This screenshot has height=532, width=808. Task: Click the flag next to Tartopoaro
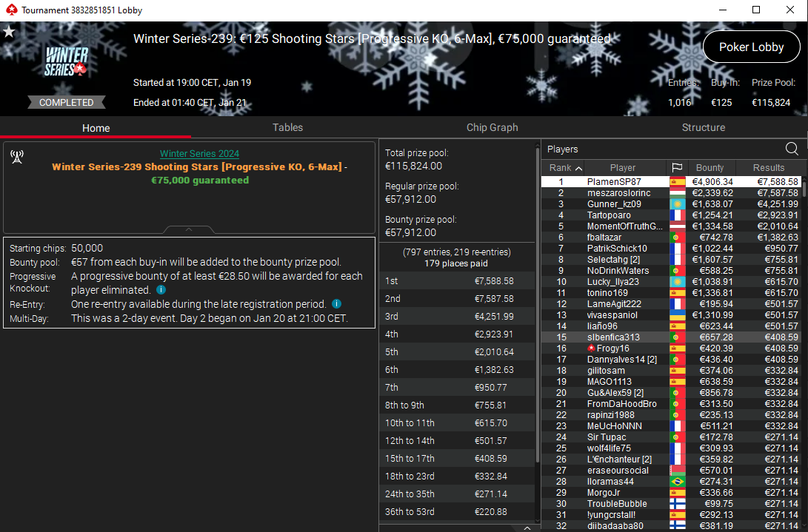point(677,215)
